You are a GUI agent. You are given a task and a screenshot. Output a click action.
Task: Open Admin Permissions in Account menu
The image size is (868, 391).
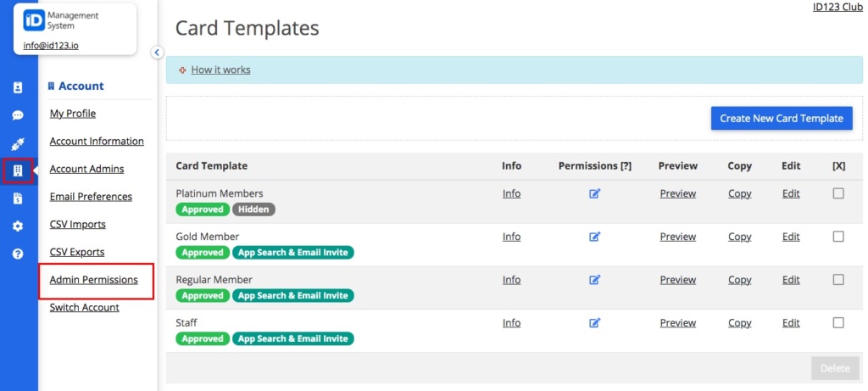(93, 280)
